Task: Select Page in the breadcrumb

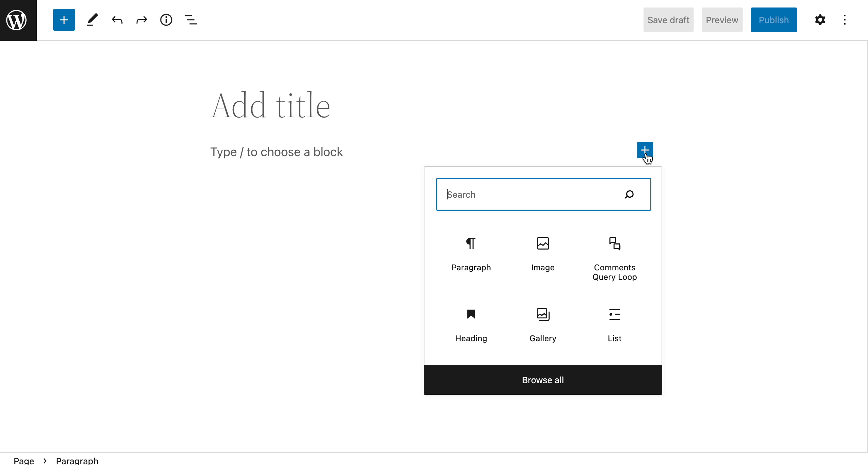Action: coord(24,461)
